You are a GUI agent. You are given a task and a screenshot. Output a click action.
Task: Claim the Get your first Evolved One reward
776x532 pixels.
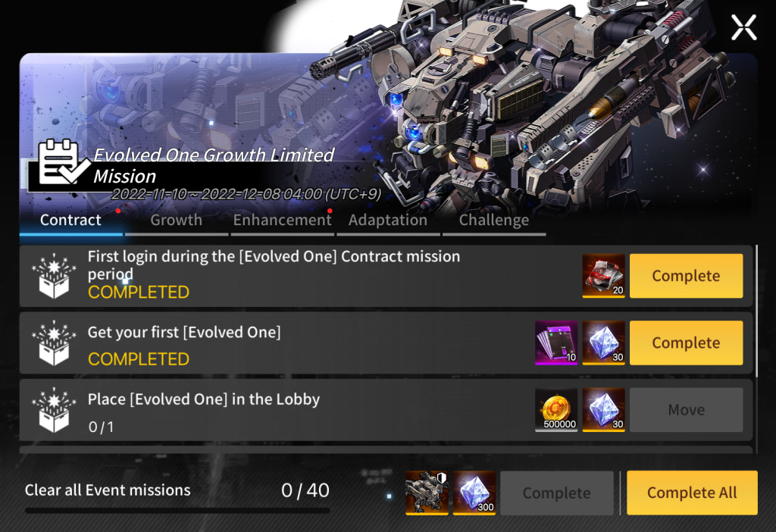tap(686, 343)
